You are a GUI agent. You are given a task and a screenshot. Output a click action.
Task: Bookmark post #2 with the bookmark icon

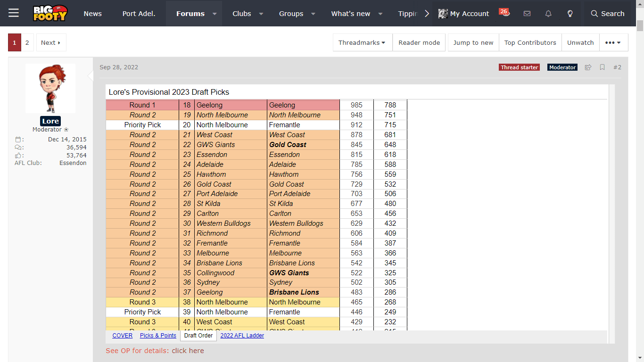[602, 67]
